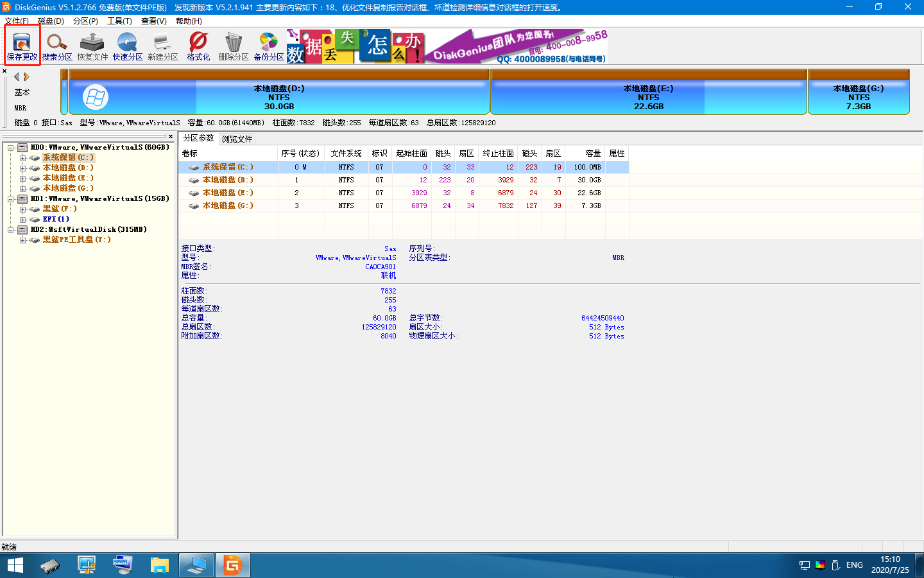Viewport: 924px width, 578px height.
Task: Select 本地磁盘(D:) in the disk tree
Action: click(68, 168)
